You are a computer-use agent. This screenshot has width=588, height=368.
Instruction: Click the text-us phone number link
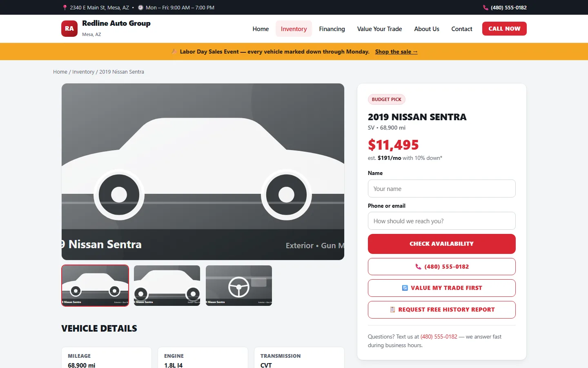tap(439, 337)
